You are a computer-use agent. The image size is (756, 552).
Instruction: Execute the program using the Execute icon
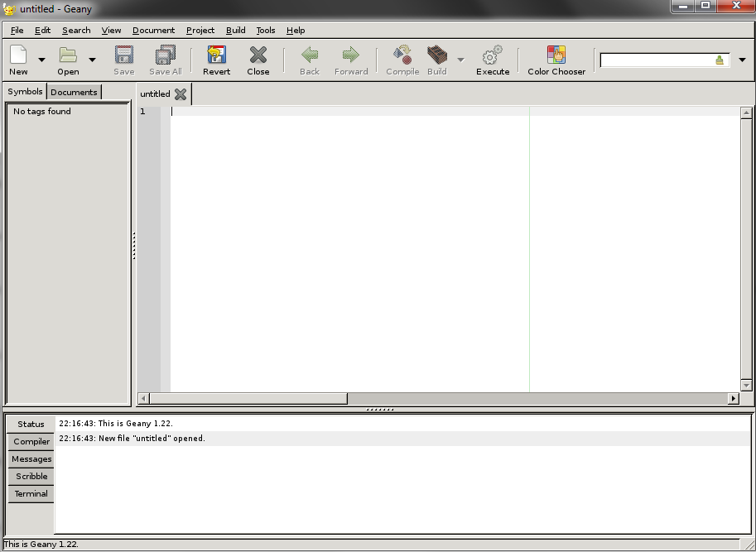click(492, 58)
